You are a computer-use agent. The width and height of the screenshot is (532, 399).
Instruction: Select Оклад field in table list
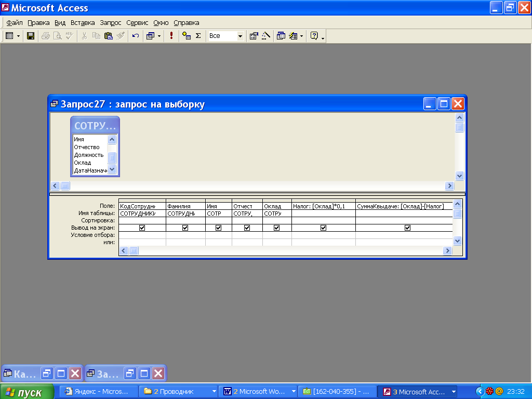point(83,163)
